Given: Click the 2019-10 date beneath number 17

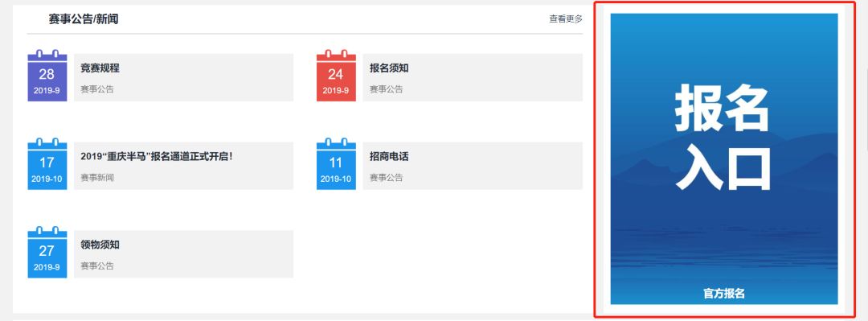Looking at the screenshot, I should (47, 179).
